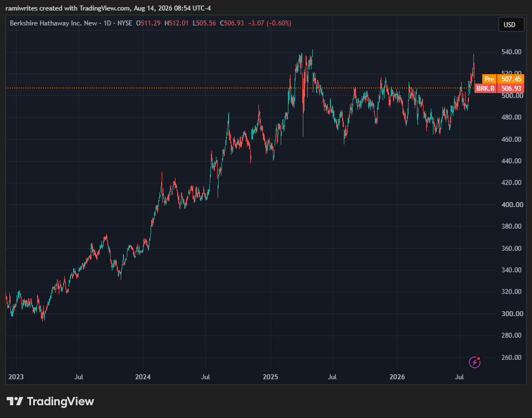This screenshot has height=418, width=532.
Task: Click the 2024 time axis label
Action: click(143, 377)
